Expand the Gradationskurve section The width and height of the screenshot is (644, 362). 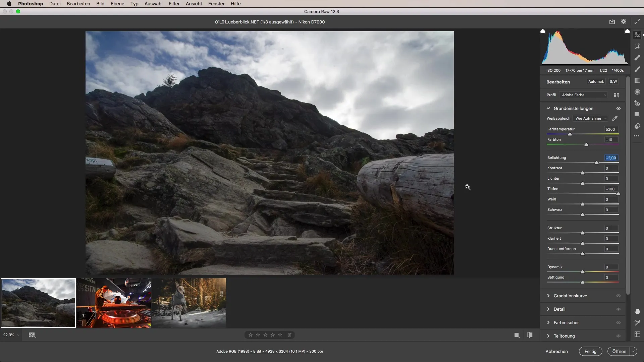(x=548, y=296)
